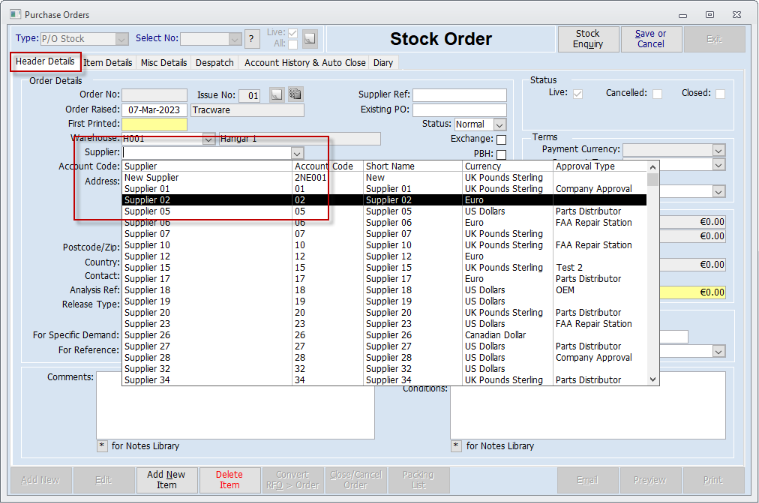This screenshot has width=759, height=503.
Task: Select Supplier 05 in the list
Action: tap(384, 211)
